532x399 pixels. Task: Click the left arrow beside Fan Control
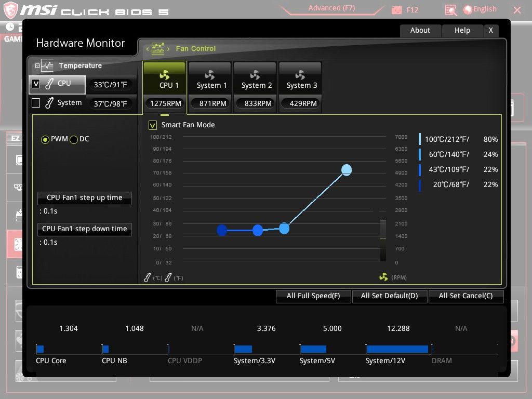[147, 49]
